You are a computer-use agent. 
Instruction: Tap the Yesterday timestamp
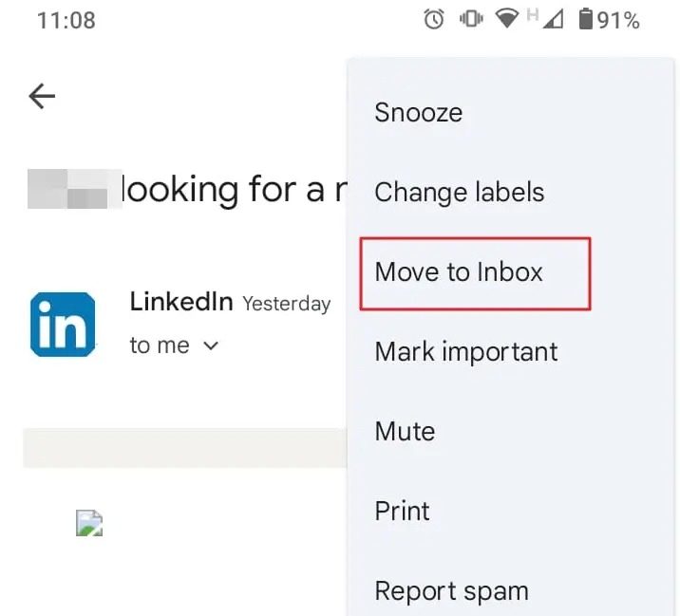(x=286, y=304)
